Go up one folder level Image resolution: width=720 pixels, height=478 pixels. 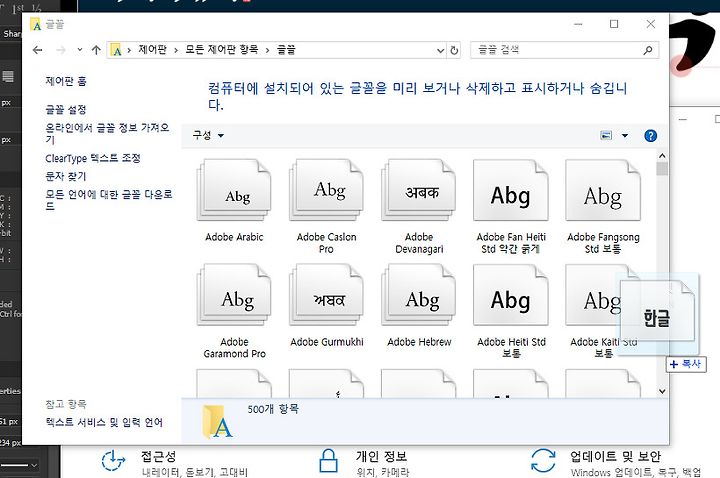click(96, 50)
